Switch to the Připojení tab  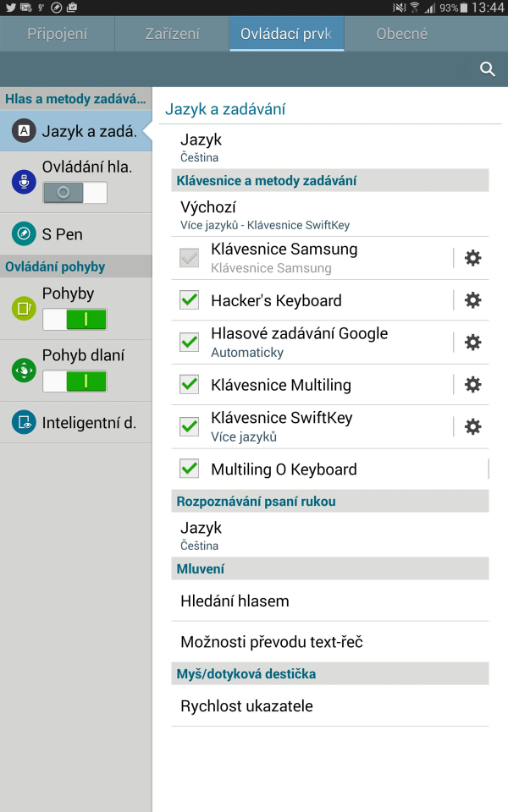[x=57, y=35]
